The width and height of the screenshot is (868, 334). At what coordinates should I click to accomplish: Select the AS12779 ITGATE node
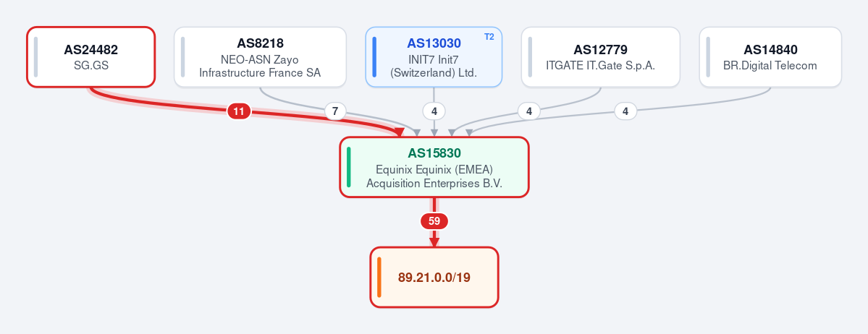[x=601, y=57]
